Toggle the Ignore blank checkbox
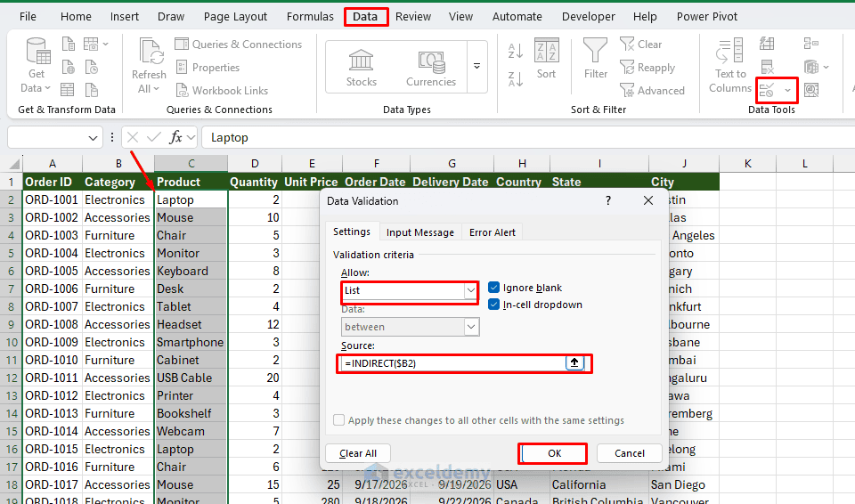This screenshot has width=855, height=504. 494,288
